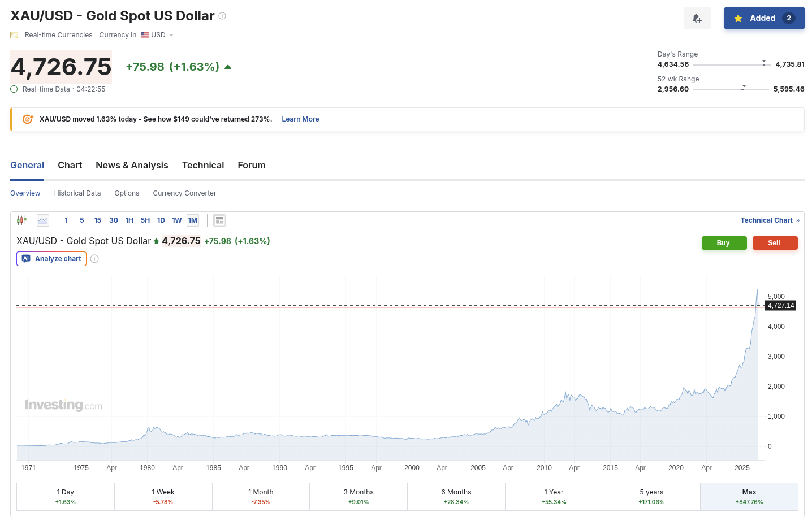Click the 1971 x-axis label

coord(28,468)
